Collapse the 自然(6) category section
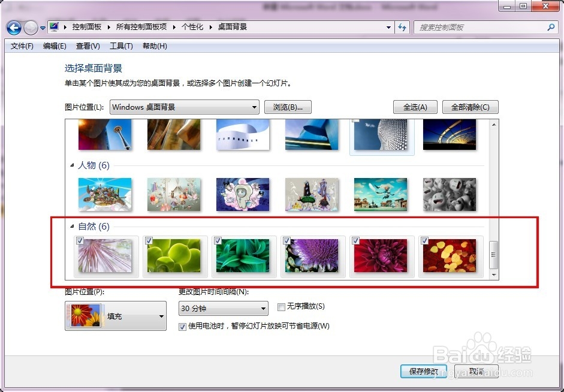 point(73,227)
